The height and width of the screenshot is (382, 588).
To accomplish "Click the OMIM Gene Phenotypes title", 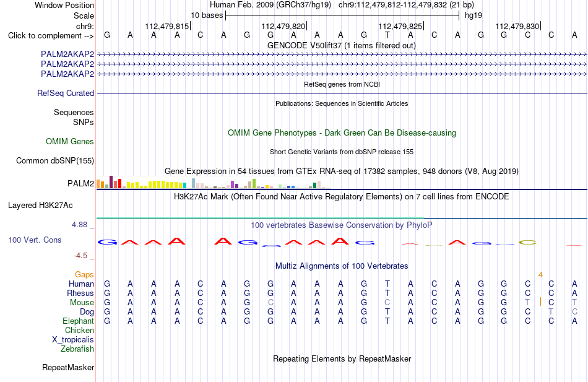I will 342,133.
